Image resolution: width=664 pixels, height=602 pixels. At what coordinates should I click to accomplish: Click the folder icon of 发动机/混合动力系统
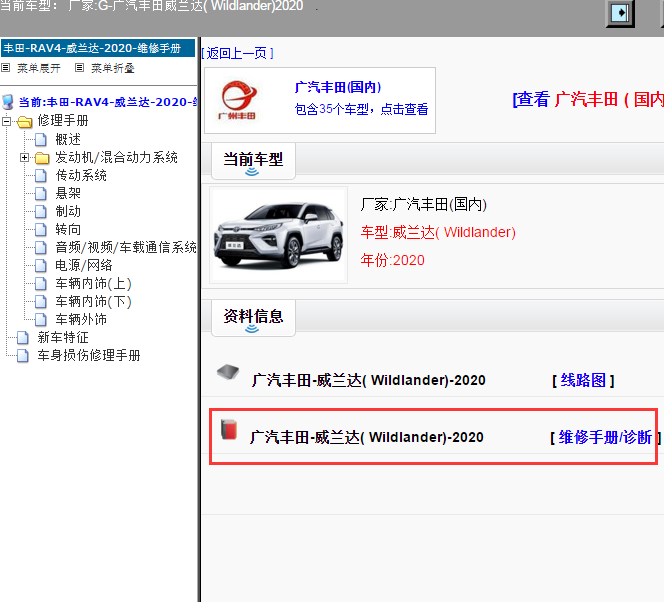[42, 158]
